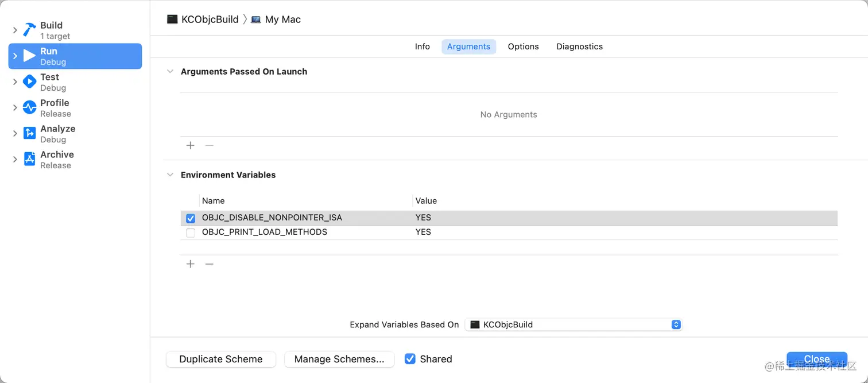Click the Manage Schemes button

tap(339, 359)
